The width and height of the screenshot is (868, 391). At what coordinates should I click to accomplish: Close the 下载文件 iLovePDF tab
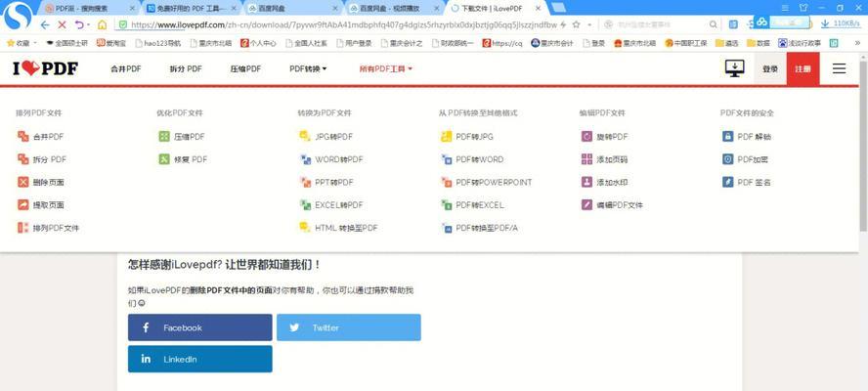[537, 8]
